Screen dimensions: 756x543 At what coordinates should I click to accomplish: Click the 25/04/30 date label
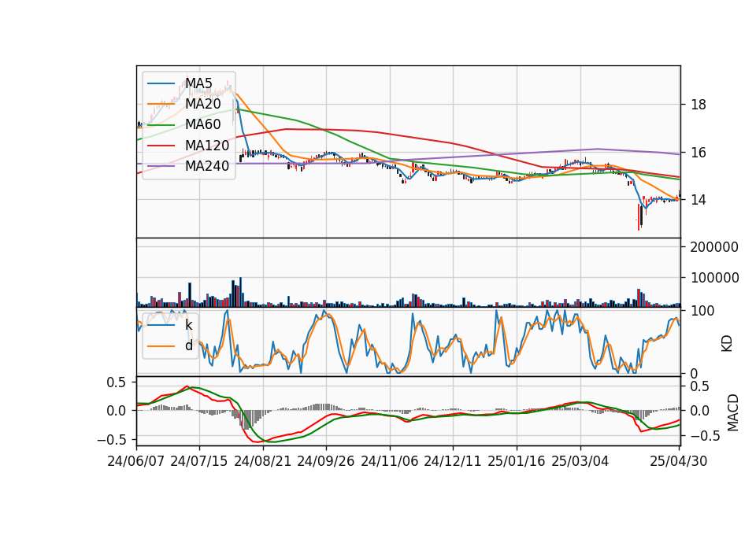click(x=679, y=461)
